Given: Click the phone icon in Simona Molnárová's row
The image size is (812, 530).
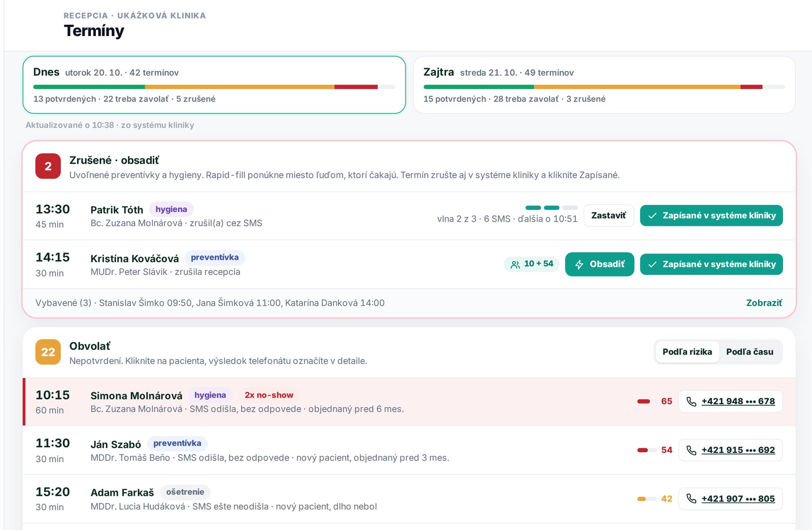Looking at the screenshot, I should [x=691, y=401].
